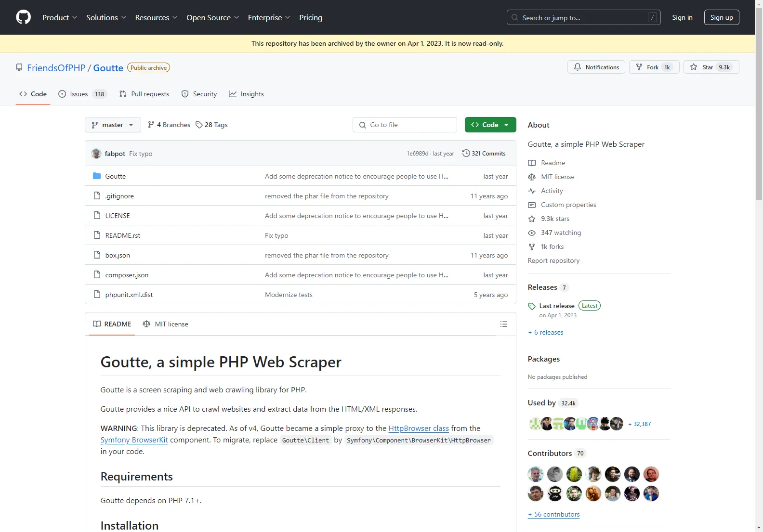The image size is (763, 532).
Task: Click the Report repository link
Action: coord(553,260)
